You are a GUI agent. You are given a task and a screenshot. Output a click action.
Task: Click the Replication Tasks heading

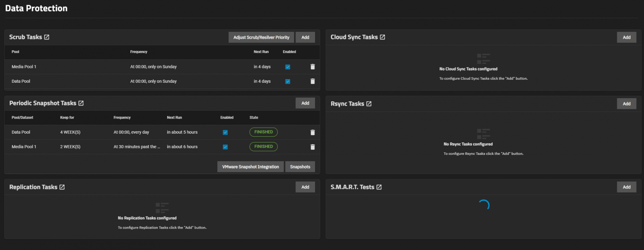[x=33, y=187]
